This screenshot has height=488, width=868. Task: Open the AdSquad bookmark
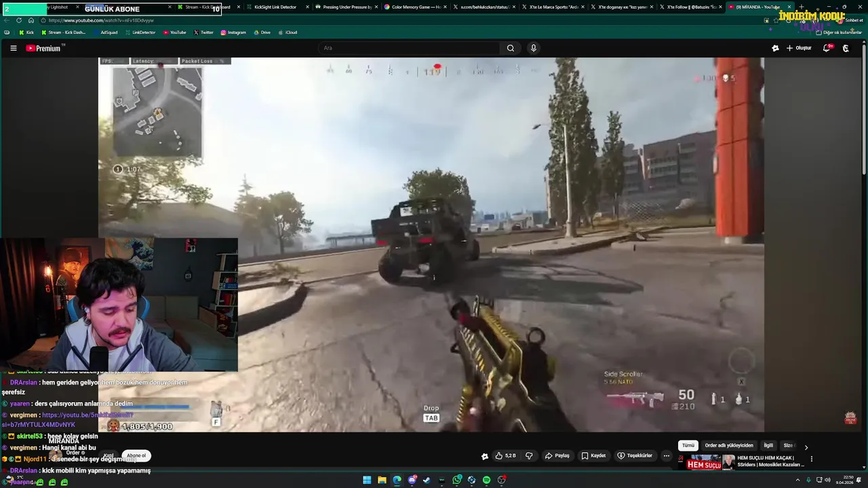[105, 33]
